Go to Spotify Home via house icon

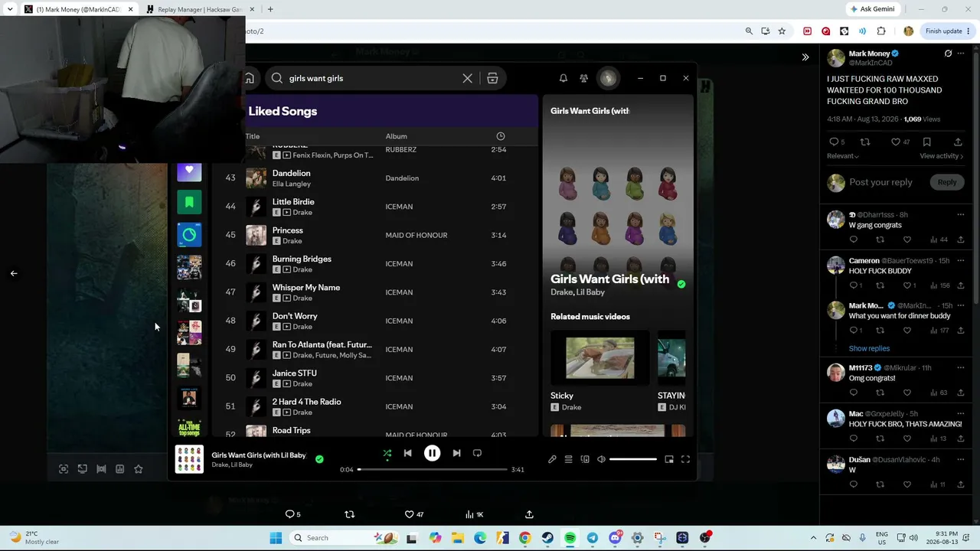250,78
